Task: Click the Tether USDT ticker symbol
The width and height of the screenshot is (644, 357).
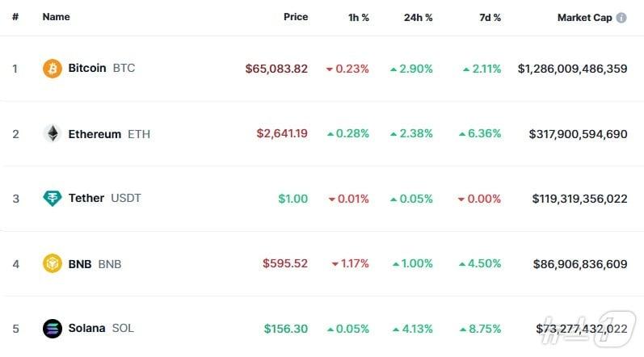Action: (x=126, y=199)
